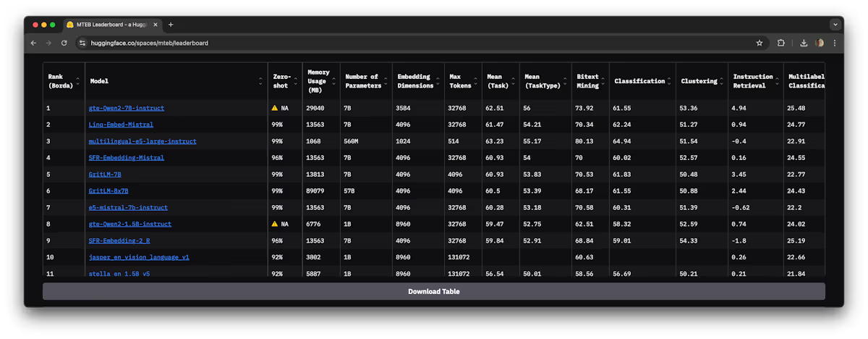Sort by Zero-shot column arrows
This screenshot has width=868, height=339.
pos(295,81)
